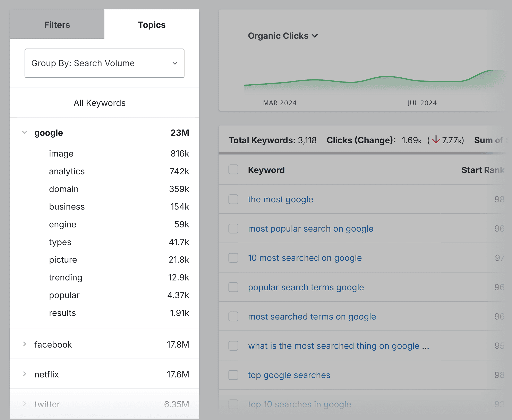The height and width of the screenshot is (420, 512).
Task: Click the twitter topic label
Action: tap(47, 404)
